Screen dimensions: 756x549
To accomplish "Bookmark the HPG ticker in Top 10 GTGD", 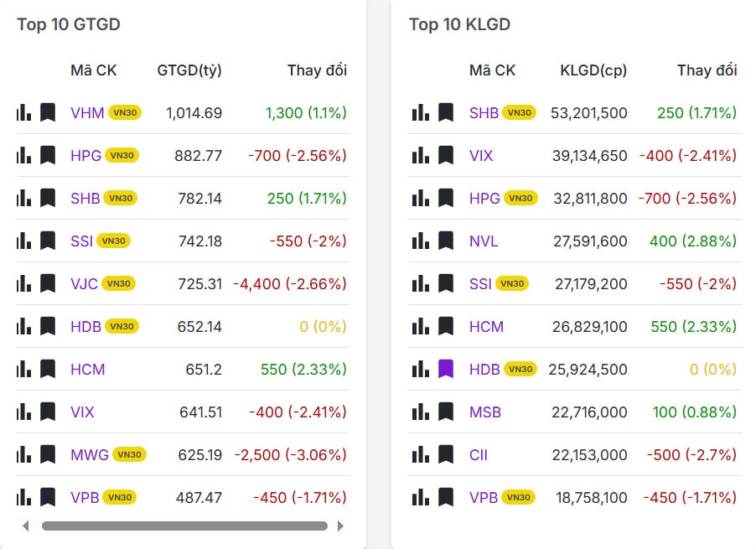I will click(48, 155).
